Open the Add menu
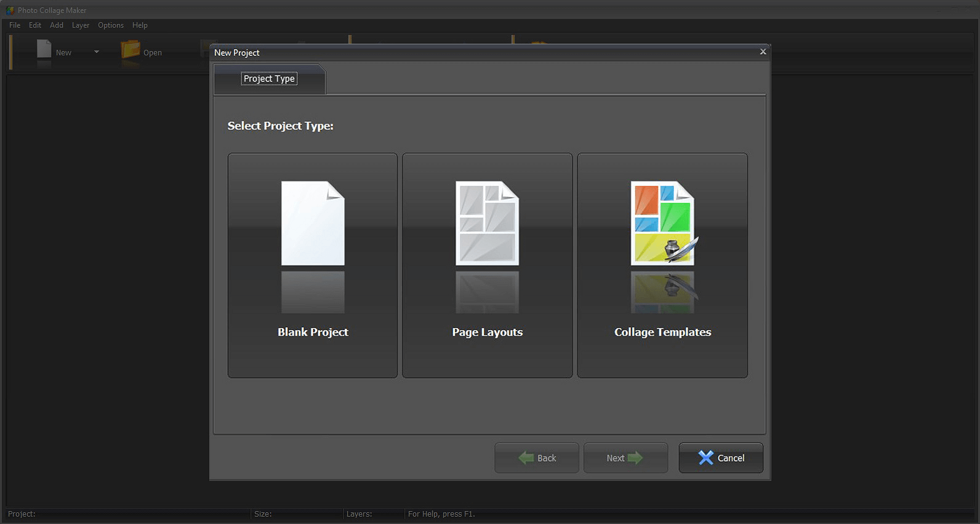This screenshot has width=980, height=524. [x=57, y=25]
